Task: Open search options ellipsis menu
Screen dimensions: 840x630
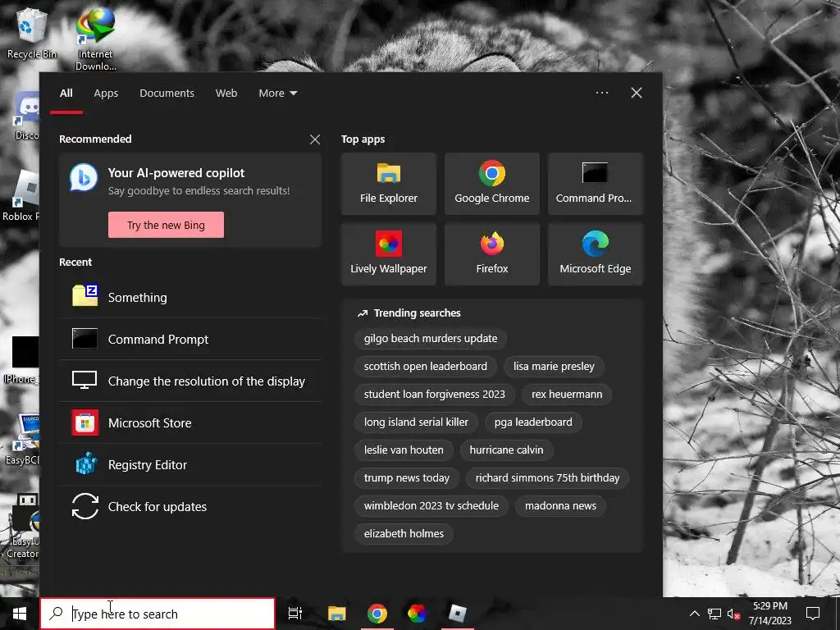Action: (x=602, y=93)
